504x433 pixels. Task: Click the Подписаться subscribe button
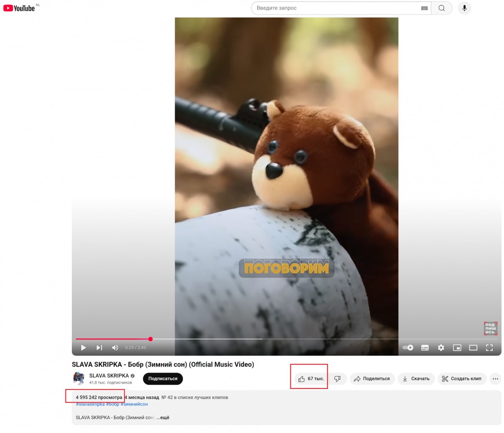point(163,379)
